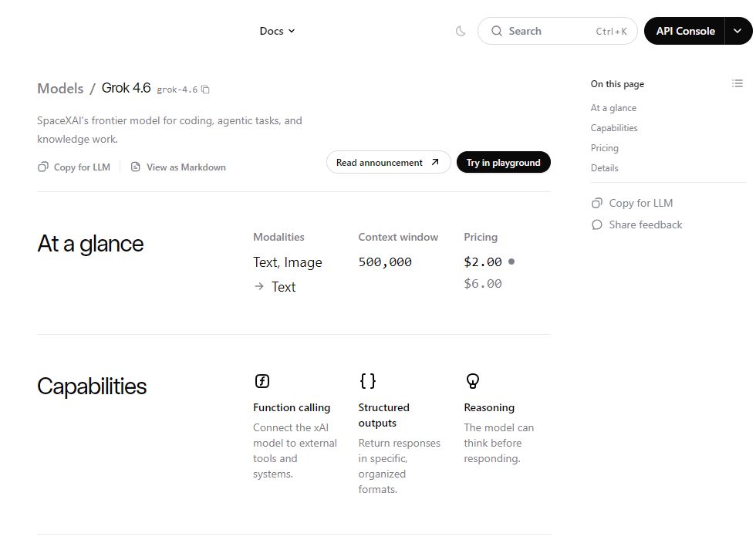The width and height of the screenshot is (756, 540).
Task: Toggle dark mode with the moon icon
Action: click(461, 31)
